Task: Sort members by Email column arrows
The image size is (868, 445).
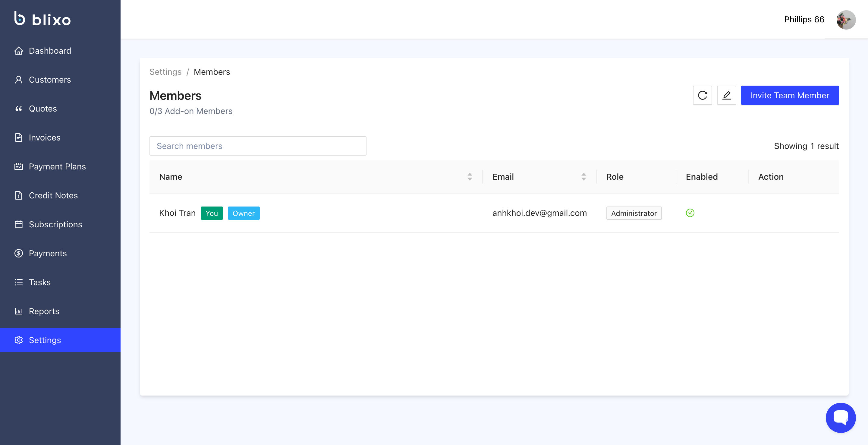Action: point(583,177)
